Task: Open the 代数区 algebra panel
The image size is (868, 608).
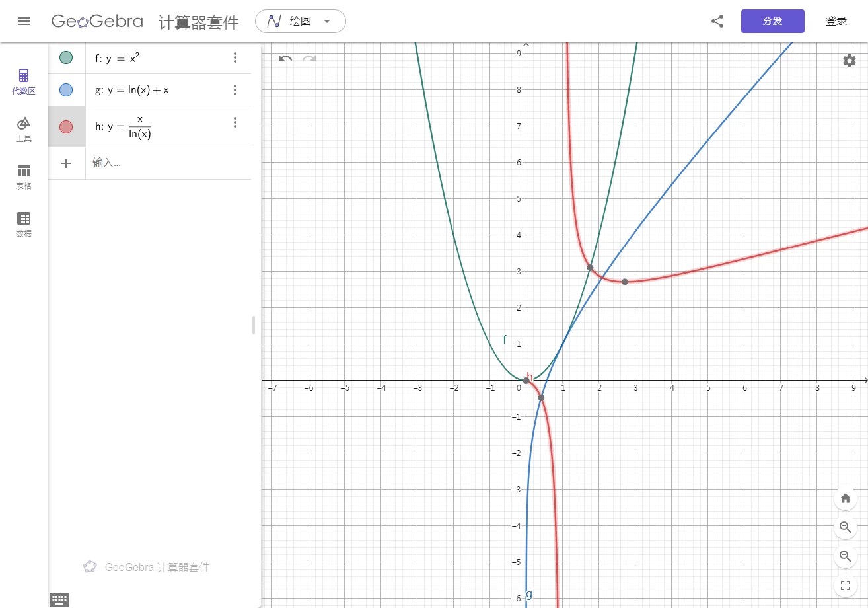Action: tap(24, 81)
